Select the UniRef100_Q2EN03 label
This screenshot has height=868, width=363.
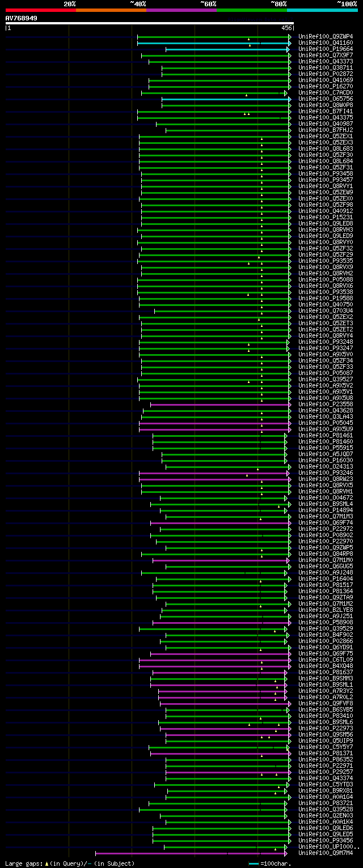coord(325,815)
